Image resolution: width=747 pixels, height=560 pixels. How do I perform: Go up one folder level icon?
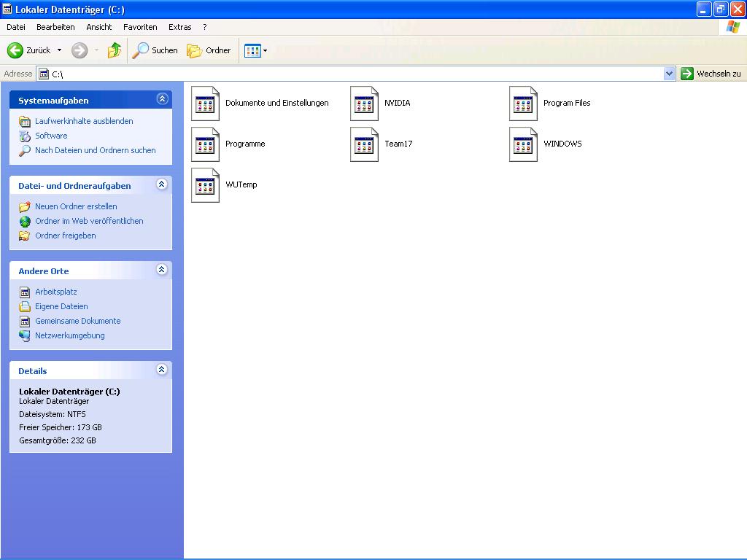[x=115, y=50]
